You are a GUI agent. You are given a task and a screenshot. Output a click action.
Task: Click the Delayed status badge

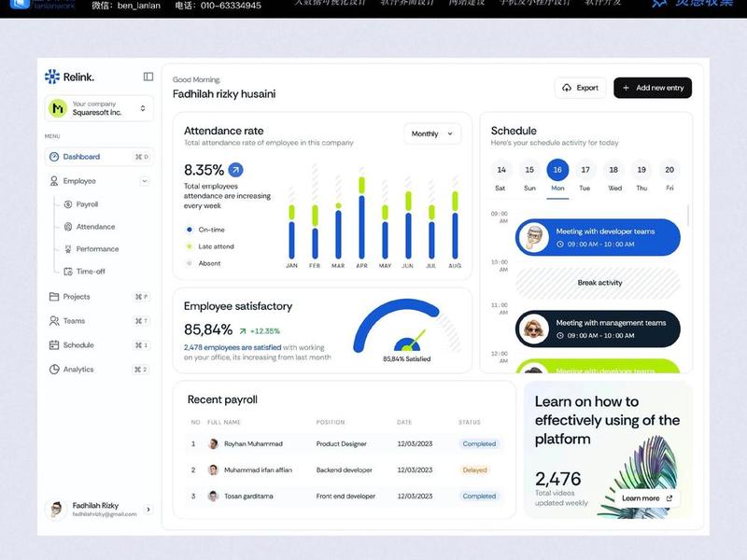[x=474, y=470]
